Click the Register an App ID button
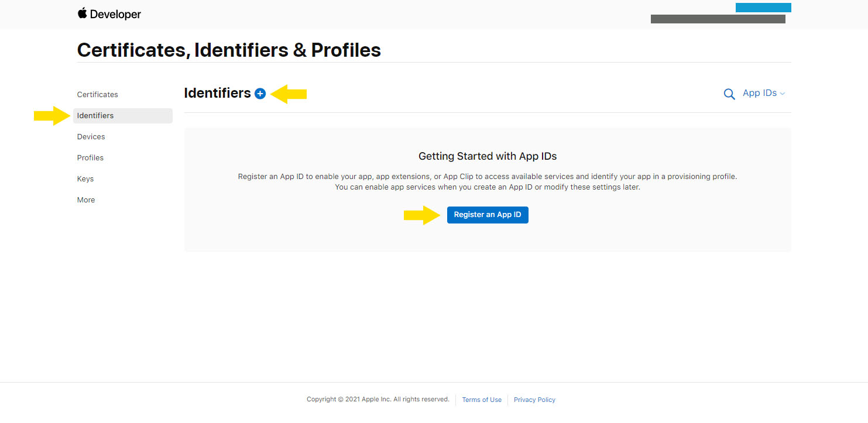 [x=488, y=215]
